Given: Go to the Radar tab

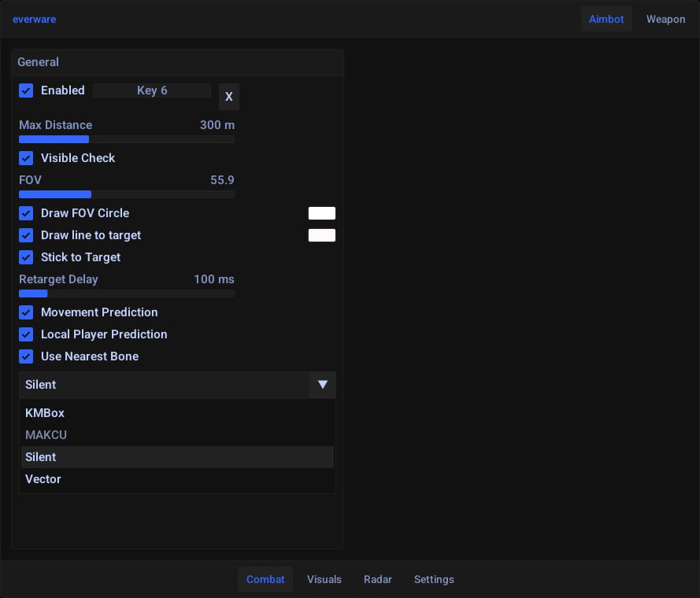Looking at the screenshot, I should click(378, 579).
